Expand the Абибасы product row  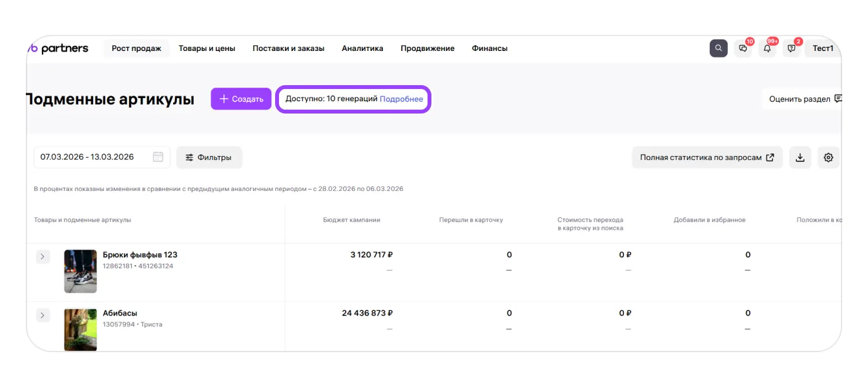(x=43, y=315)
